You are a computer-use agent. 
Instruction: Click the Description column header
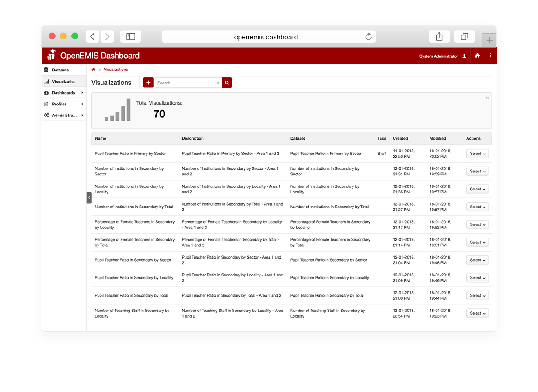[x=193, y=138]
